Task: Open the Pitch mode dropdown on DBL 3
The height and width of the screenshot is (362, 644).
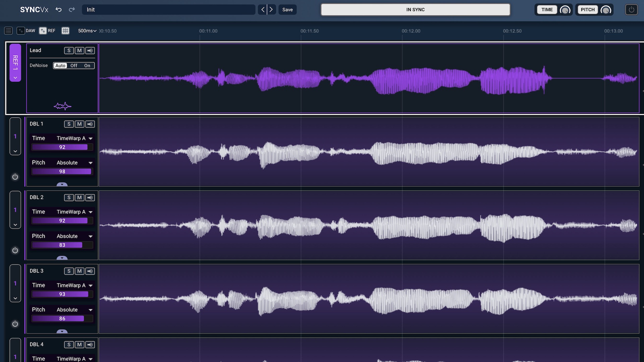Action: (90, 310)
